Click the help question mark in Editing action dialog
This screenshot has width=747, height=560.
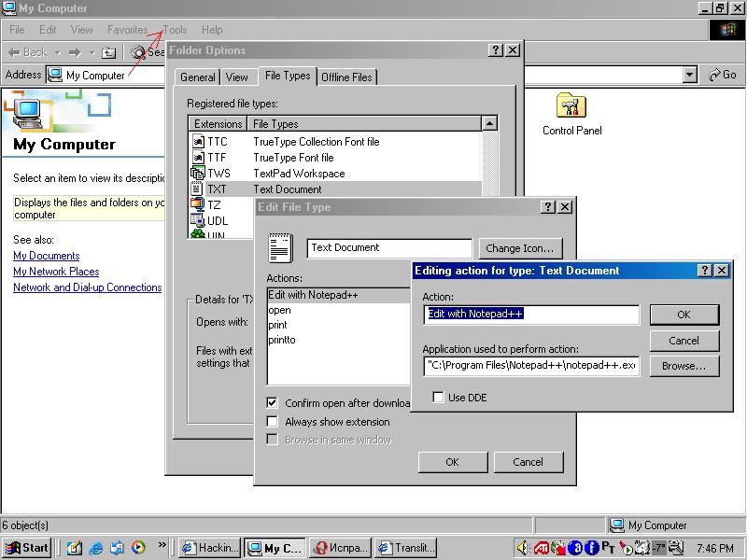point(705,271)
